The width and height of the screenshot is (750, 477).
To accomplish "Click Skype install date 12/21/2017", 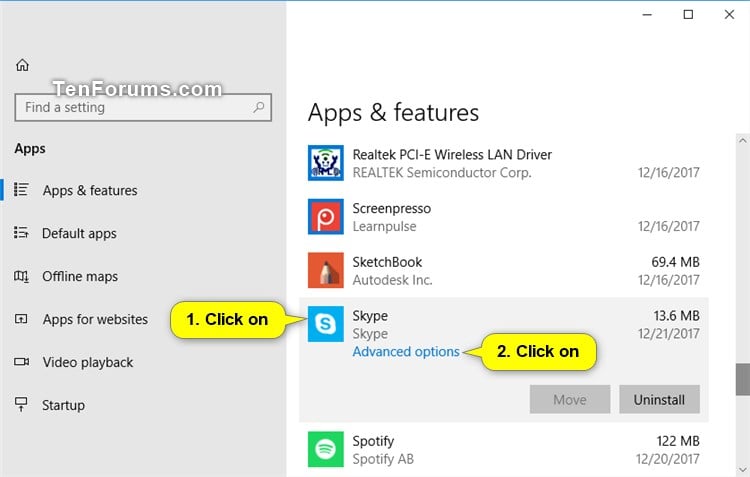I will [x=669, y=333].
